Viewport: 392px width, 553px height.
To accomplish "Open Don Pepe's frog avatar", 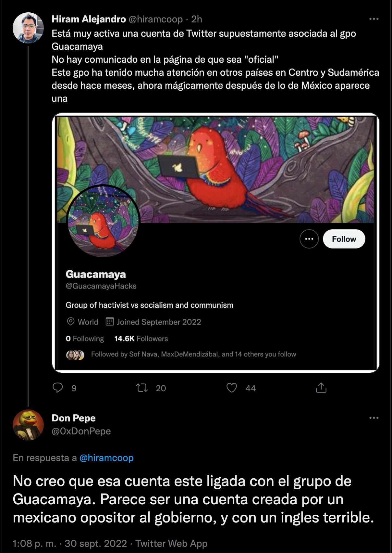I will [x=28, y=425].
